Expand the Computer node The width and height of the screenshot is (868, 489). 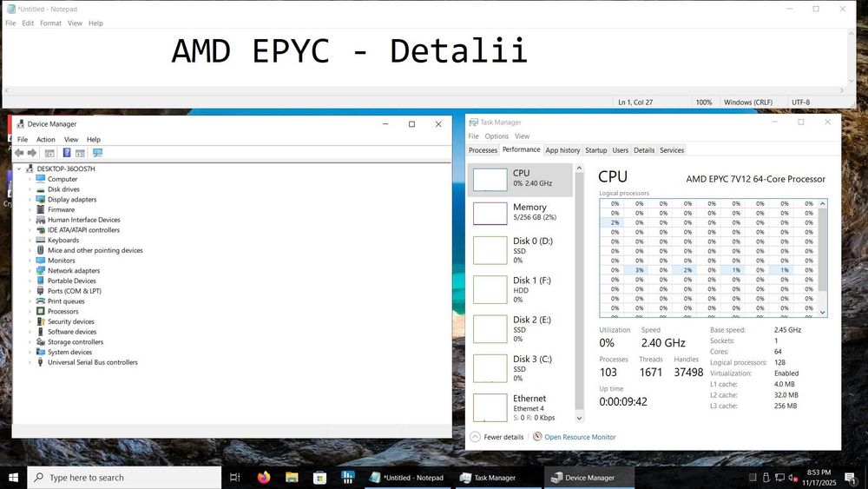click(30, 180)
